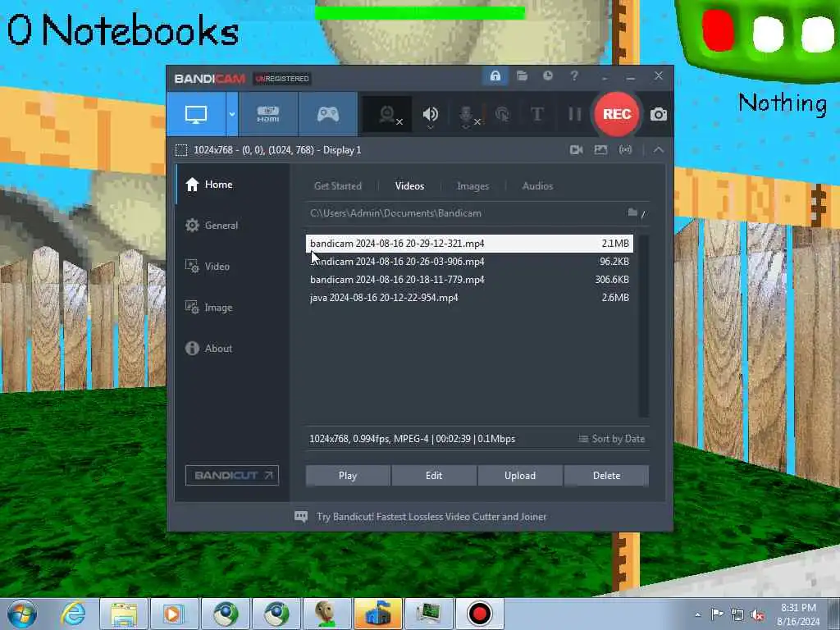840x630 pixels.
Task: Click the Delete button
Action: click(x=606, y=476)
